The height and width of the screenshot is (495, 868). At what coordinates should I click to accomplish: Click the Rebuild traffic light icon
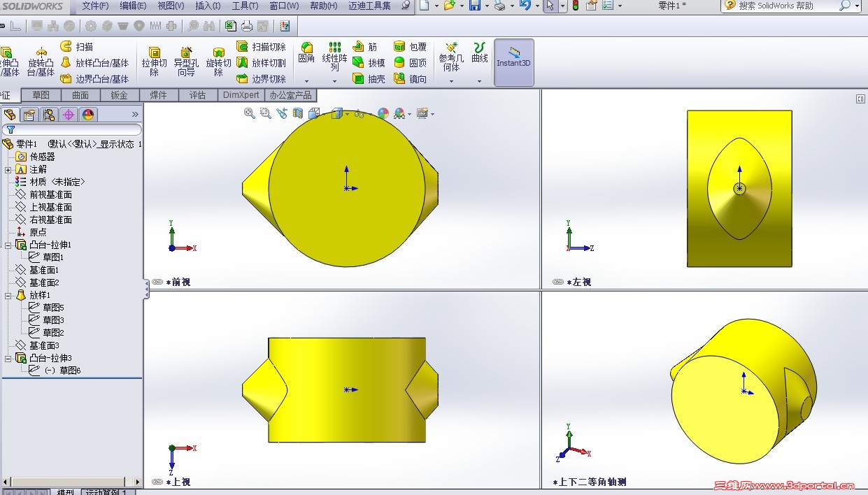pyautogui.click(x=576, y=6)
